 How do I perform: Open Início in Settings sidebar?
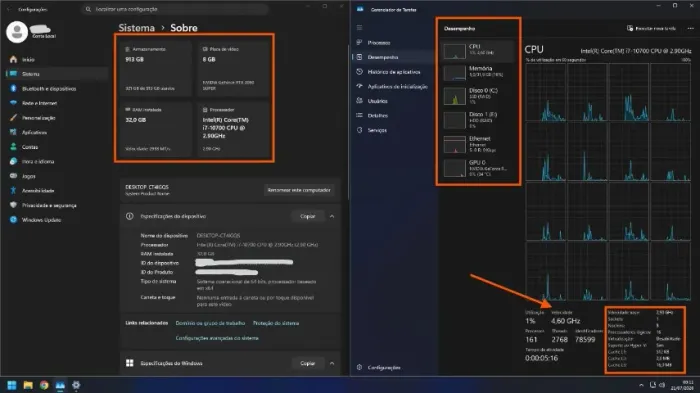tap(28, 59)
